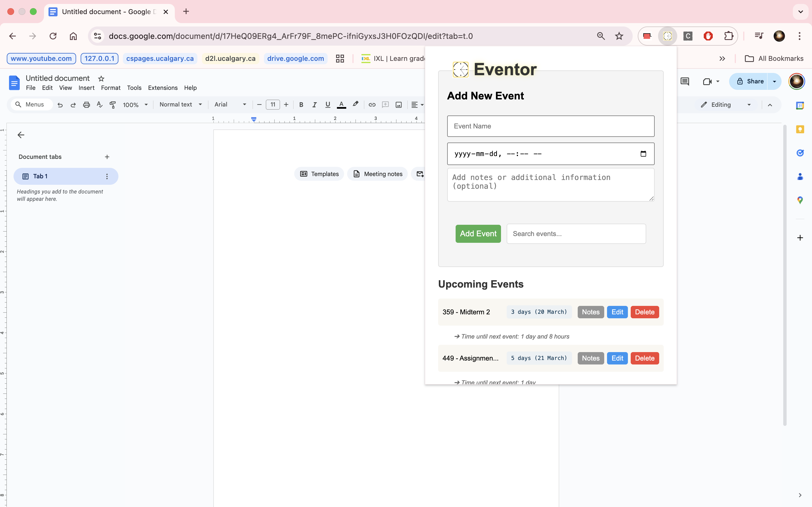Open the Arial font dropdown
This screenshot has height=507, width=812.
[230, 104]
